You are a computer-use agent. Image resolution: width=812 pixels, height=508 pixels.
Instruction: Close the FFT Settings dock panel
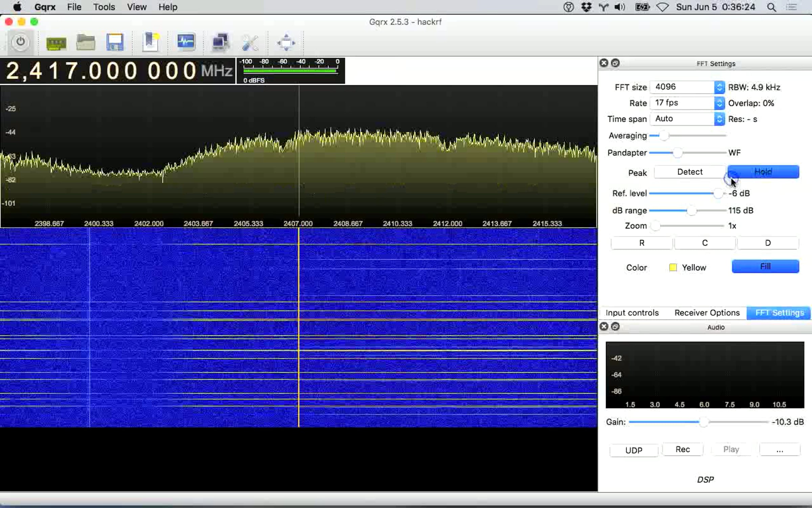pyautogui.click(x=604, y=63)
